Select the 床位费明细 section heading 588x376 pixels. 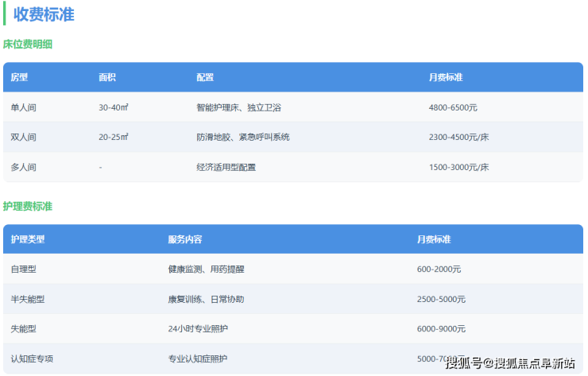(x=28, y=45)
